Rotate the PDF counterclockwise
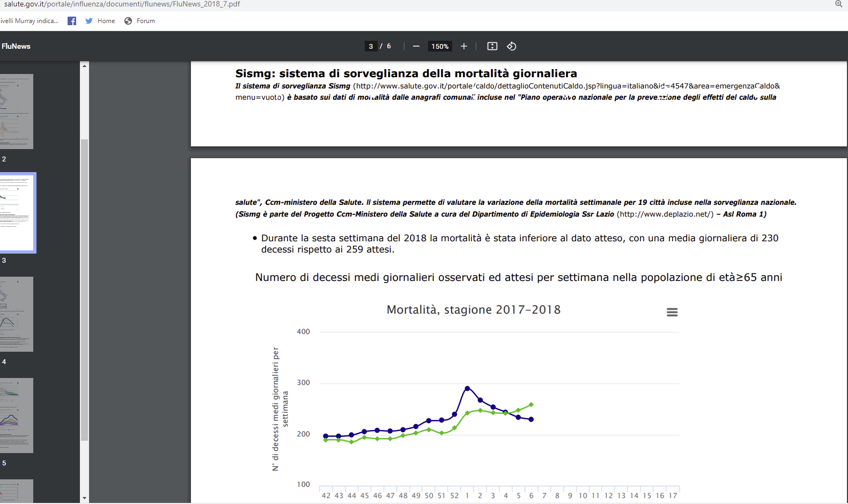Viewport: 848px width, 504px height. click(x=512, y=47)
